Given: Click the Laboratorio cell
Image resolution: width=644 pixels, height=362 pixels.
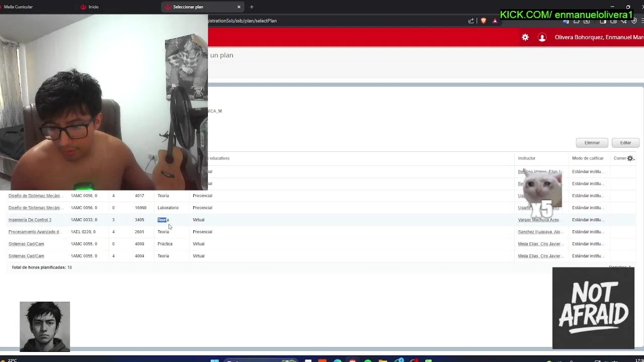Looking at the screenshot, I should point(168,208).
